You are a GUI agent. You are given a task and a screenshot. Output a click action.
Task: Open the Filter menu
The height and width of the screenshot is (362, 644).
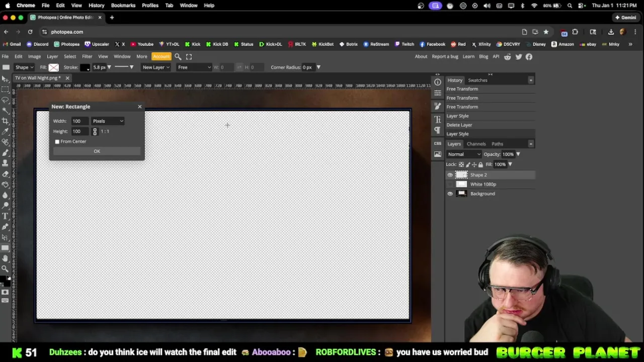pos(87,57)
